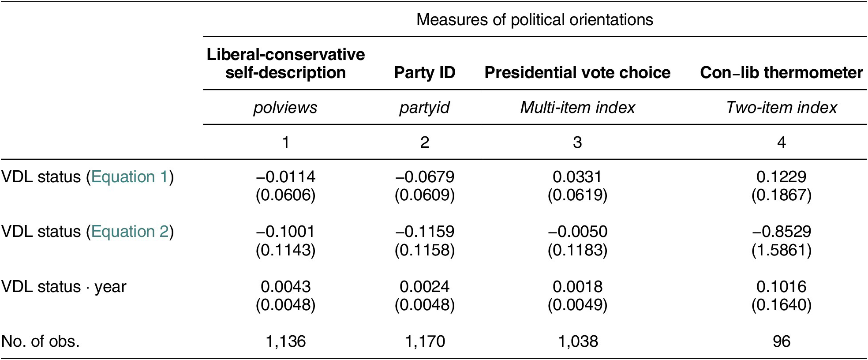This screenshot has width=868, height=360.
Task: Select the italic 'polviews' variable label
Action: 285,108
